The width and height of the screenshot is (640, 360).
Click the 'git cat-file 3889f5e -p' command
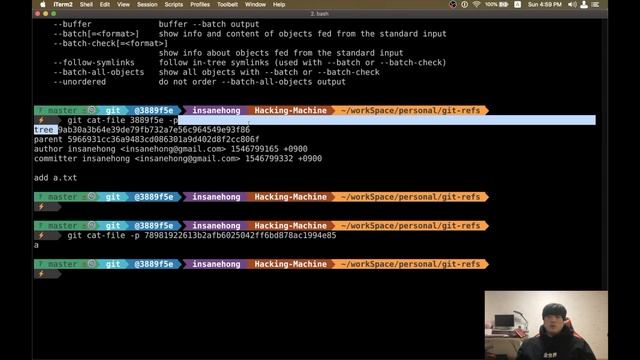tap(122, 120)
